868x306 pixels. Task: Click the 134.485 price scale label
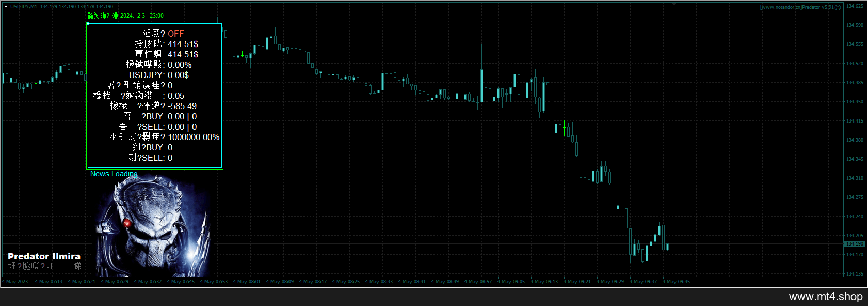pyautogui.click(x=855, y=83)
